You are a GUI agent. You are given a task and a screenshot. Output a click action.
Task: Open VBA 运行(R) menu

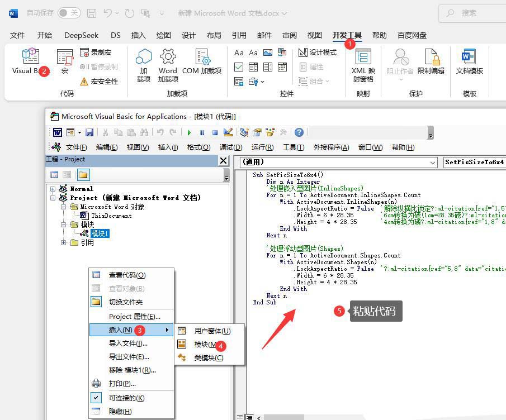point(262,147)
